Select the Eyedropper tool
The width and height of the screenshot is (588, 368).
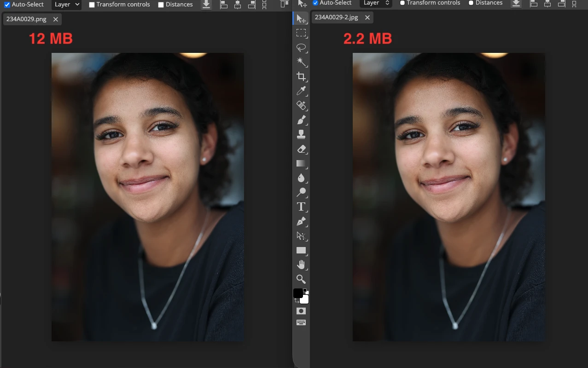pos(301,91)
